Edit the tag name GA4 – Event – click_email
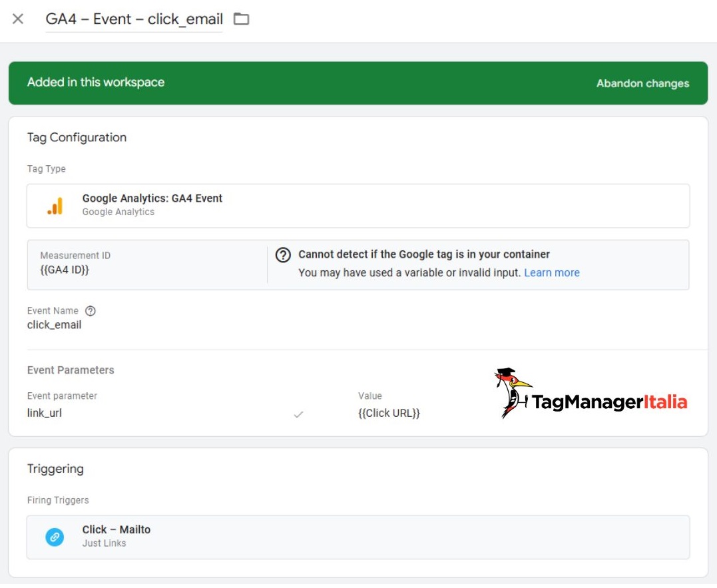Image resolution: width=717 pixels, height=588 pixels. pyautogui.click(x=134, y=19)
